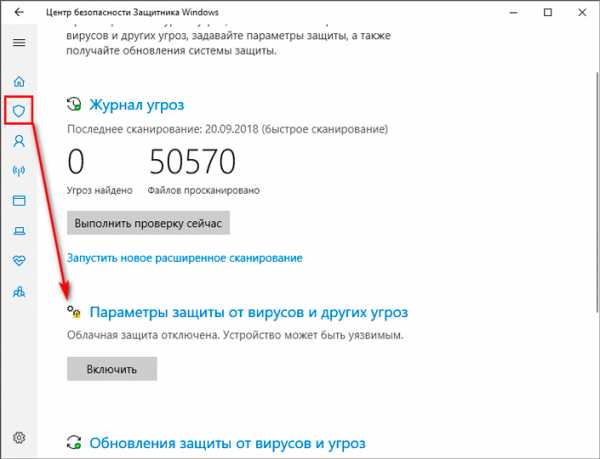
Task: Click the Угроз найдено label
Action: coord(99,190)
